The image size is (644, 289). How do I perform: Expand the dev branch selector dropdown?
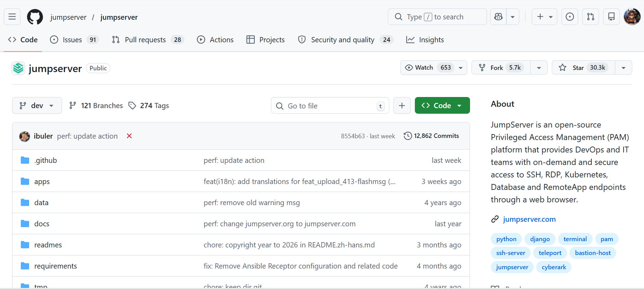pyautogui.click(x=37, y=106)
